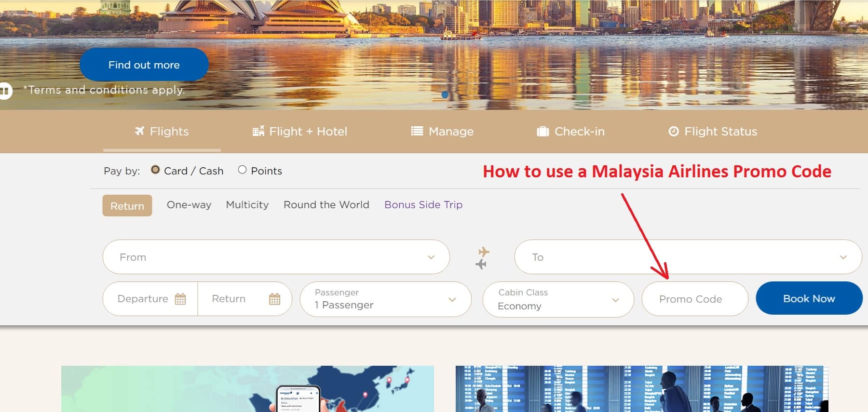Expand the To destination dropdown
This screenshot has height=412, width=868.
[x=688, y=257]
